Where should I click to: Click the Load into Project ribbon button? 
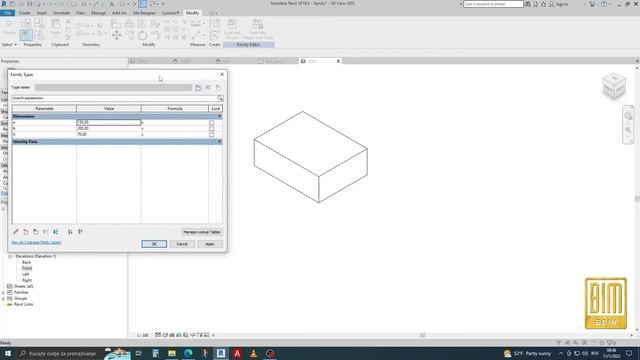click(232, 29)
